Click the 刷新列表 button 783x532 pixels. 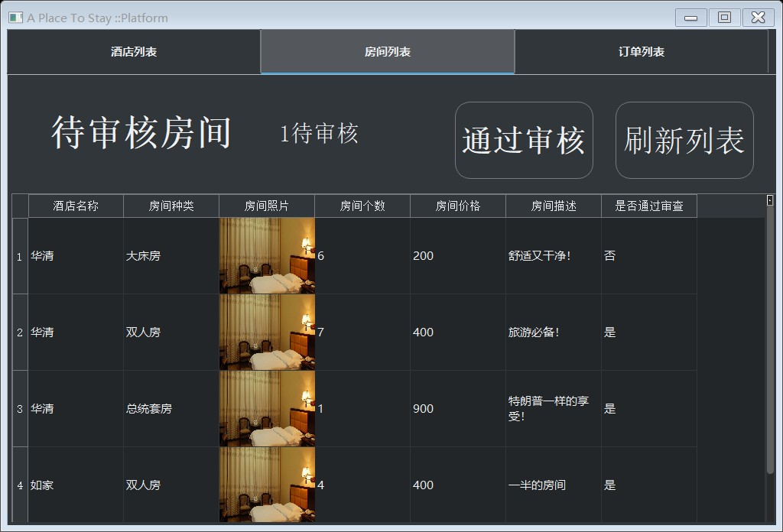pos(684,140)
